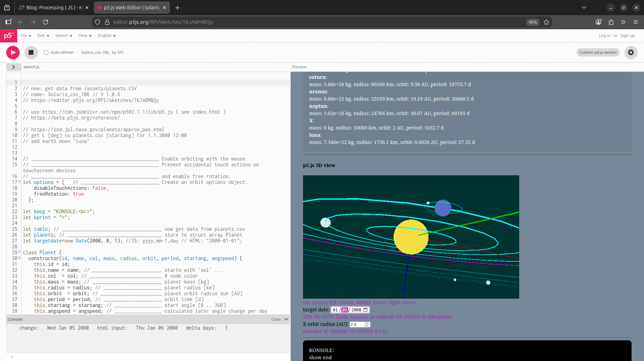Open the date picker calendar icon
644x361 pixels.
[365, 310]
